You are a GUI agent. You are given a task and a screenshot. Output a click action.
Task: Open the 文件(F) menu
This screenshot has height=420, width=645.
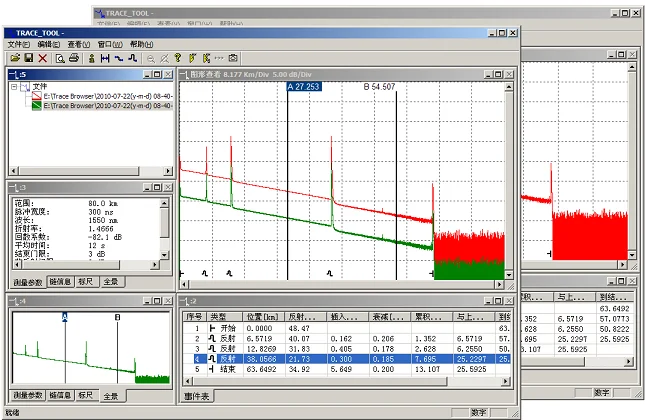(19, 45)
